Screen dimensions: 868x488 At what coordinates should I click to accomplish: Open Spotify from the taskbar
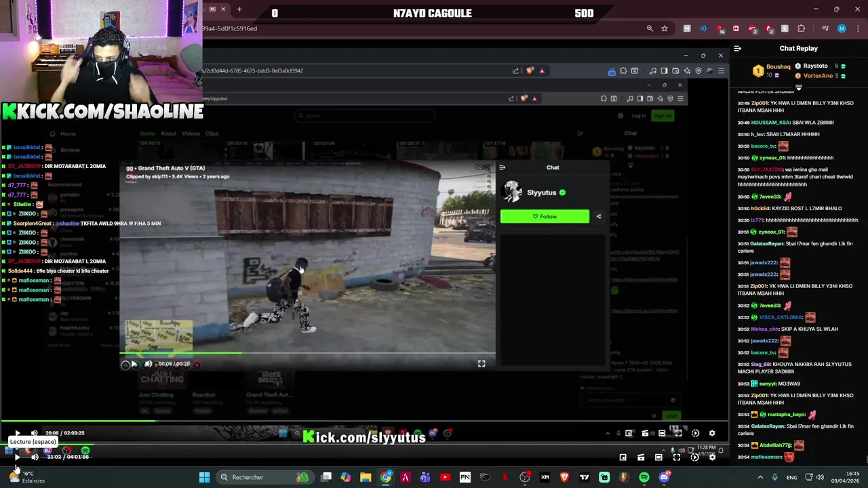[x=644, y=477]
